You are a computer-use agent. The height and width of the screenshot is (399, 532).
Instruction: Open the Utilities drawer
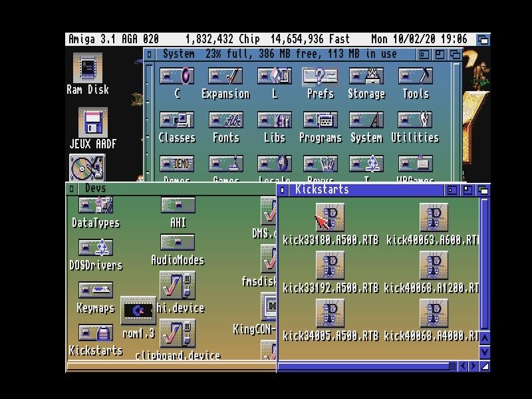tap(415, 120)
